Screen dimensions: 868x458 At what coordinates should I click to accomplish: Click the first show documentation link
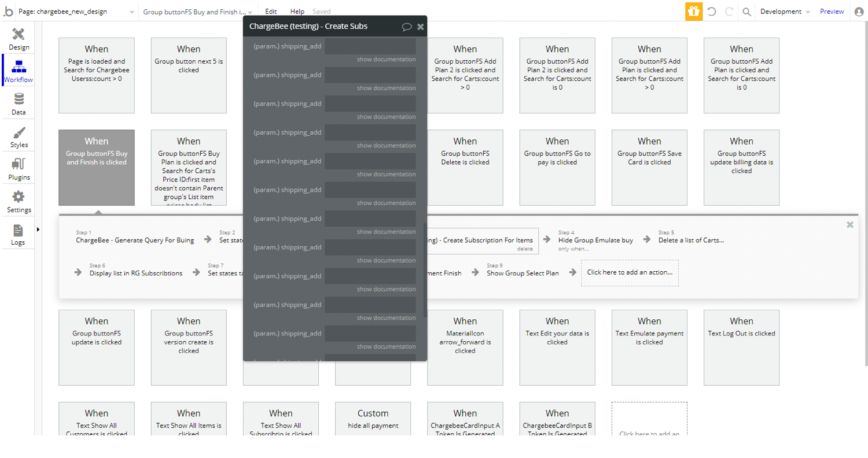386,59
